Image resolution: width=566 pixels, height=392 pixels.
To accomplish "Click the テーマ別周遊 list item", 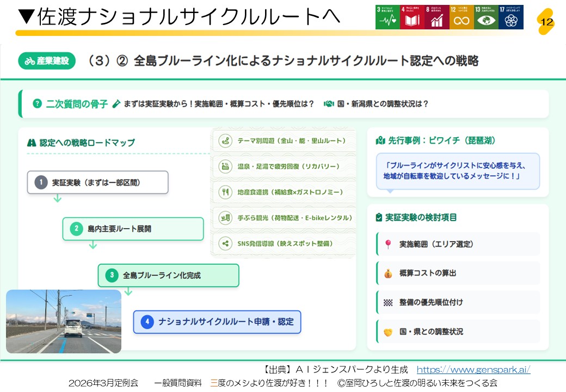I will [284, 141].
